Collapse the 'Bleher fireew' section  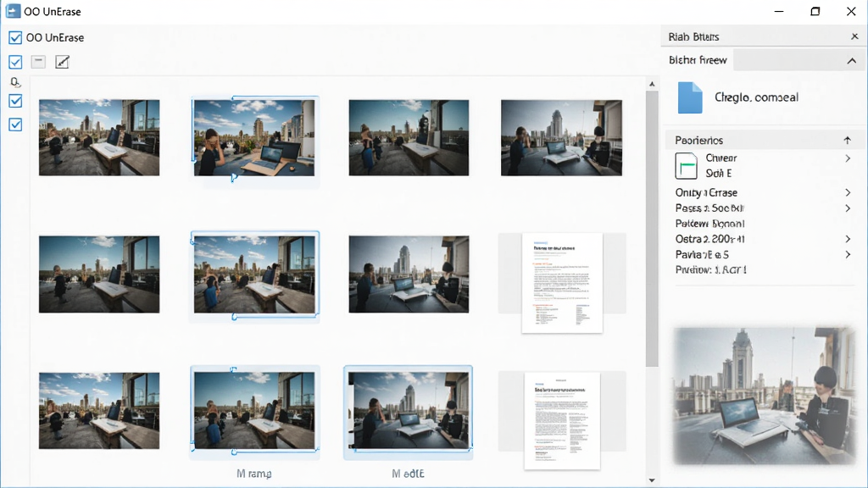(851, 60)
